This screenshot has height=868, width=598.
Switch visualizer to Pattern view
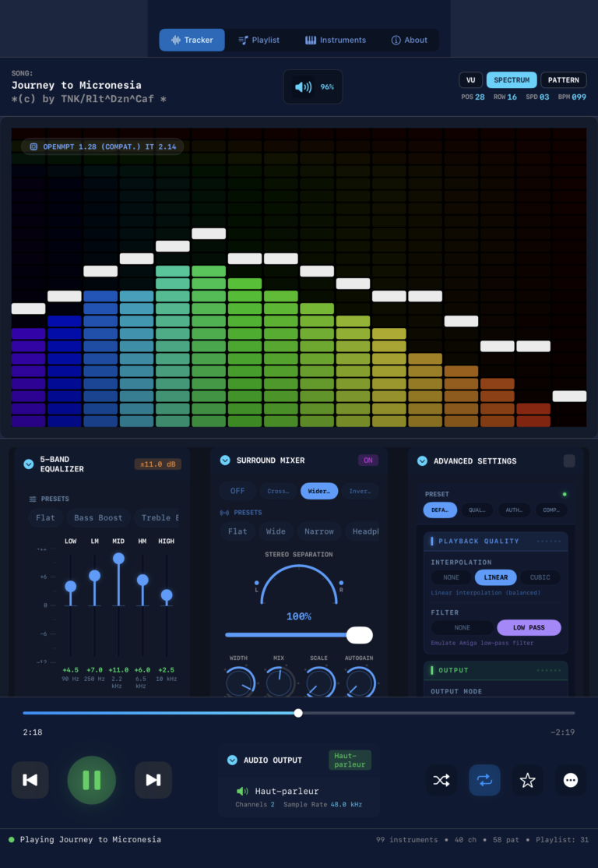coord(563,79)
